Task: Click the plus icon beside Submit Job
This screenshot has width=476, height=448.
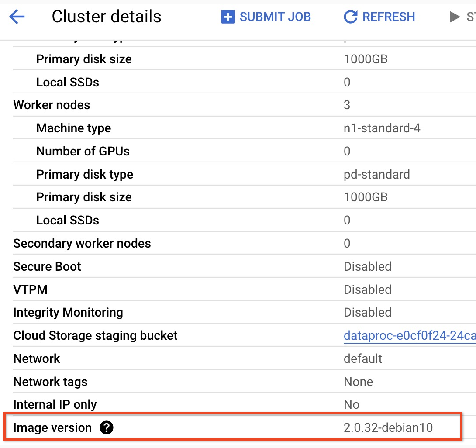Action: 228,17
